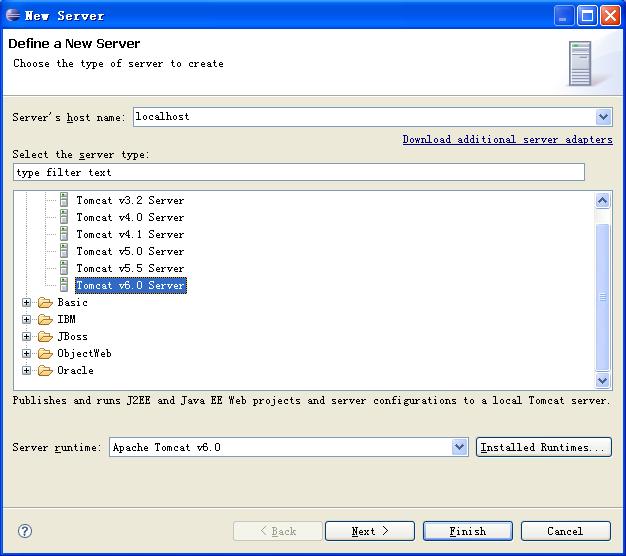The image size is (626, 556).
Task: Select Tomcat v4.1 Server entry
Action: pyautogui.click(x=130, y=234)
